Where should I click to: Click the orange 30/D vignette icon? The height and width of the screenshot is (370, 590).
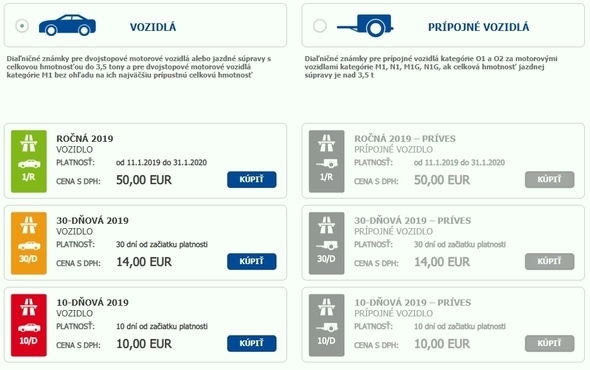pyautogui.click(x=29, y=243)
